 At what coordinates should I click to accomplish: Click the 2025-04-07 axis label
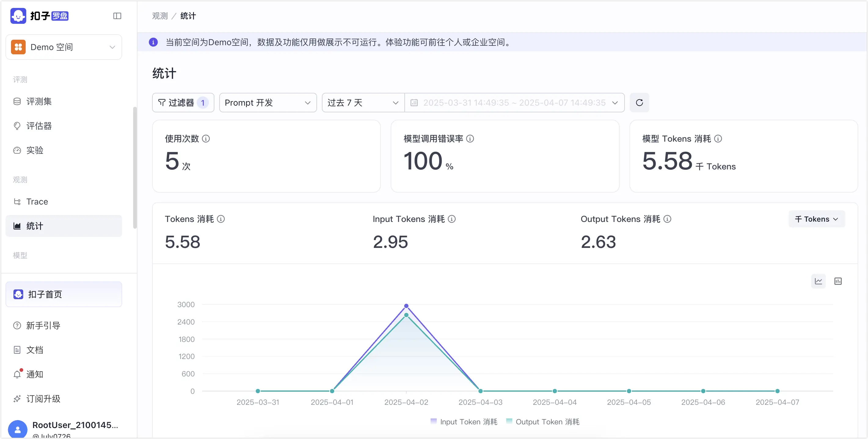tap(777, 402)
